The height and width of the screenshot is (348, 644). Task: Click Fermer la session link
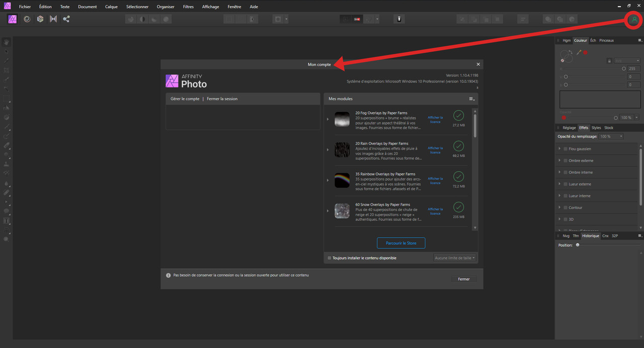(222, 99)
